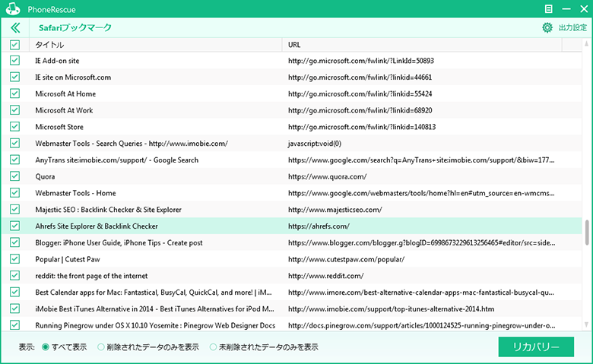Select the すべて表示 radio button
Screen dimensions: 593x364
pyautogui.click(x=46, y=347)
